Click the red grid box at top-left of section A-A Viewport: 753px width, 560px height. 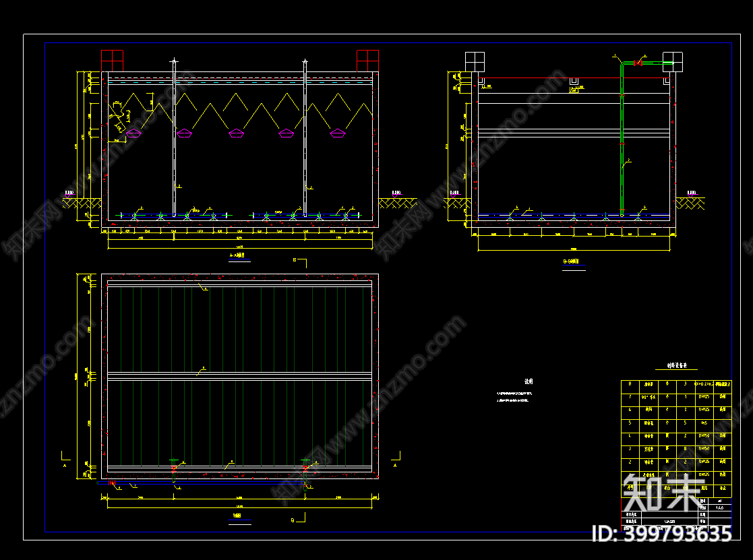112,60
